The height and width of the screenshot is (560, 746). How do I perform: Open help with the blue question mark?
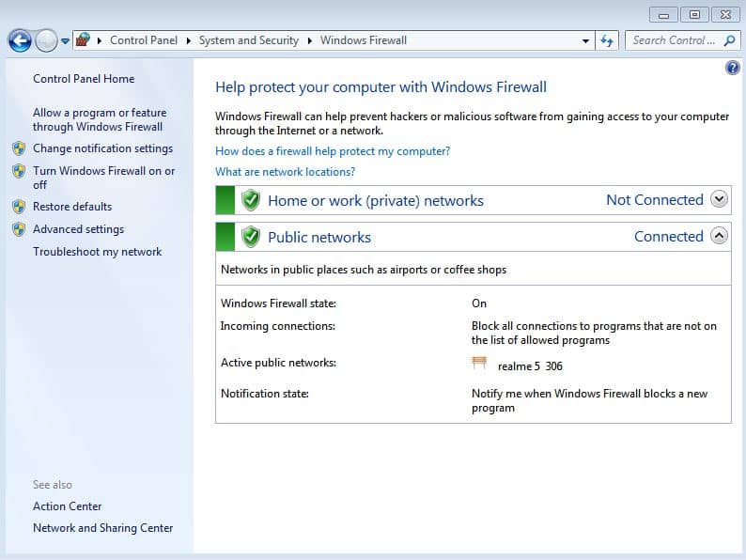(x=732, y=68)
